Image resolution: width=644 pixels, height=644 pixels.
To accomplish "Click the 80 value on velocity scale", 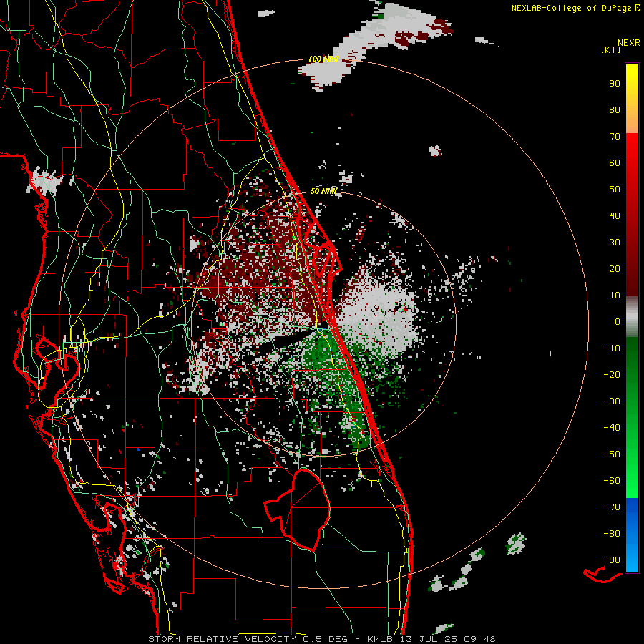I will (615, 110).
